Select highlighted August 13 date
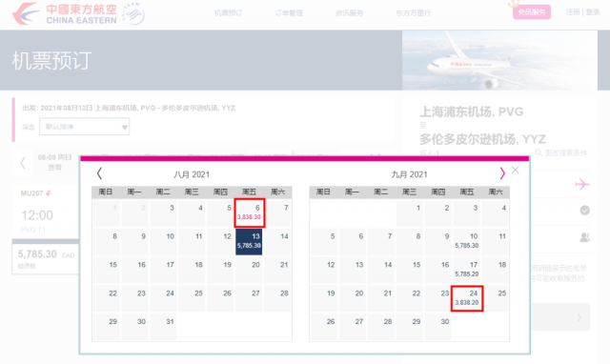Screen dimensions: 610x364 (249, 241)
